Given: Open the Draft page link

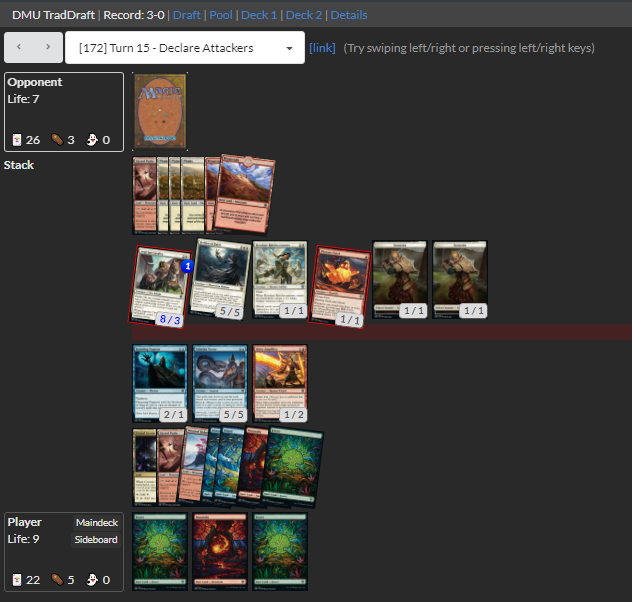Looking at the screenshot, I should click(186, 15).
